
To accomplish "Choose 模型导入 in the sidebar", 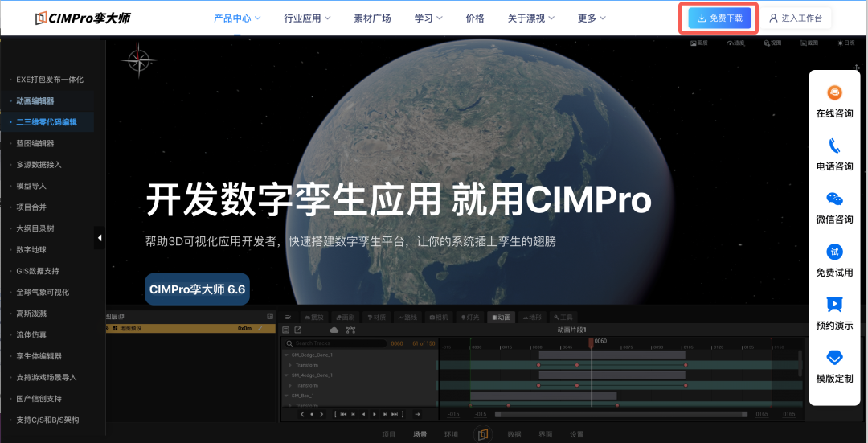I will pos(31,186).
